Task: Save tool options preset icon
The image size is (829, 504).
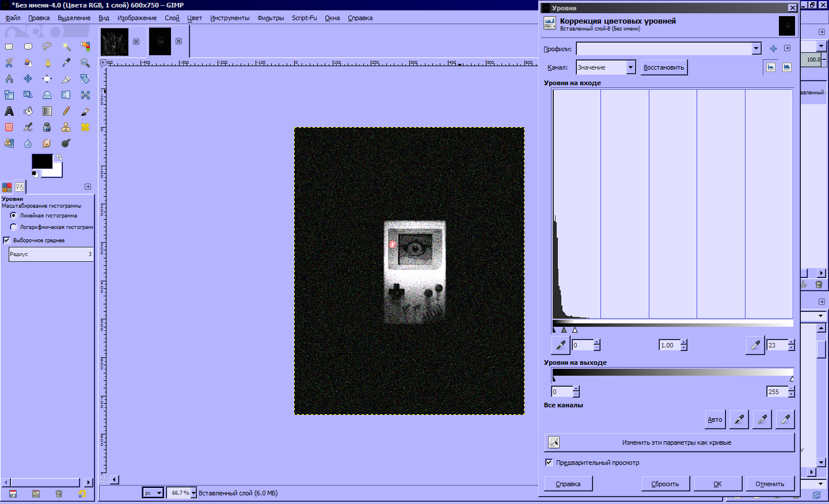Action: point(13,494)
